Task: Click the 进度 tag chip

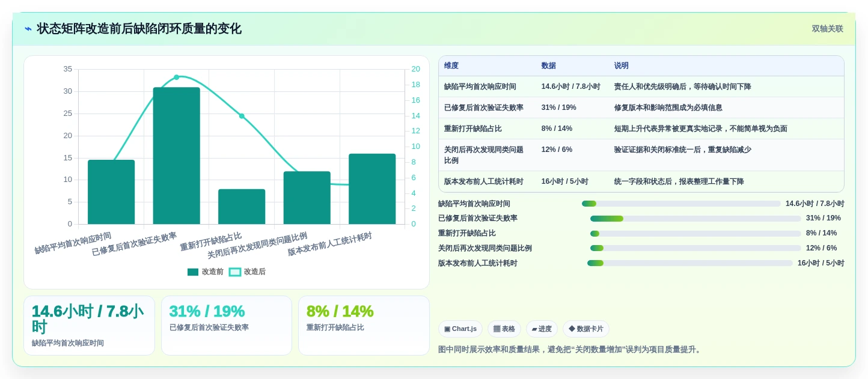Action: point(542,329)
